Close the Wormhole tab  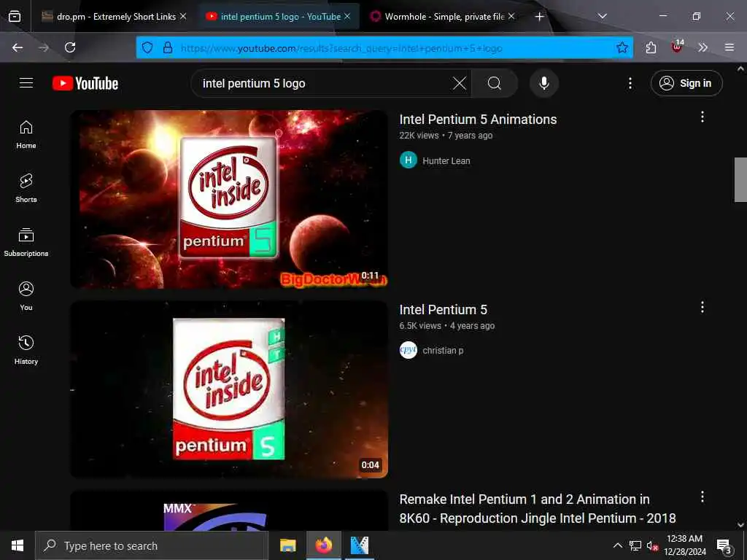(511, 16)
